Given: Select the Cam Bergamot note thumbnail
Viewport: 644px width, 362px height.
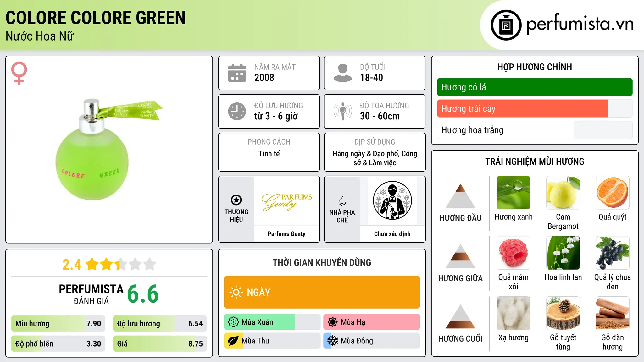Looking at the screenshot, I should (x=563, y=193).
